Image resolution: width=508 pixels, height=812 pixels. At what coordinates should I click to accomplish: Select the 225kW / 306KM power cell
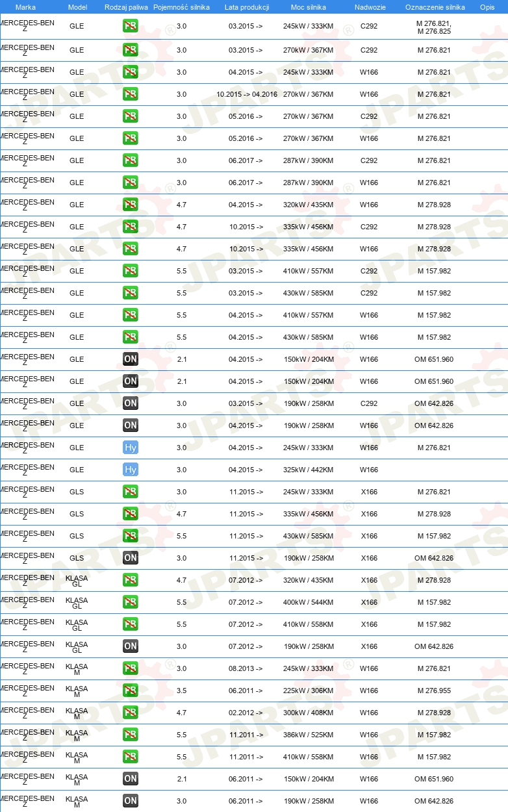[x=309, y=691]
